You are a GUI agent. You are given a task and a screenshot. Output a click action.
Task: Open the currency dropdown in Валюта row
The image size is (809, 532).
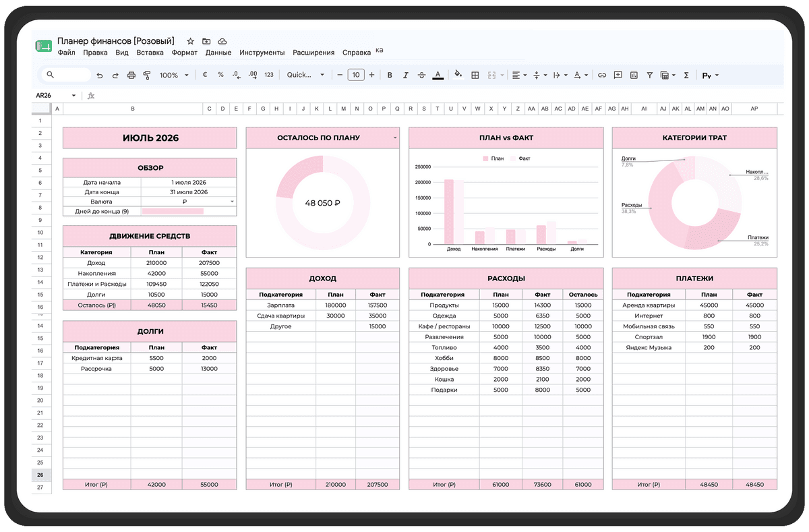(232, 202)
